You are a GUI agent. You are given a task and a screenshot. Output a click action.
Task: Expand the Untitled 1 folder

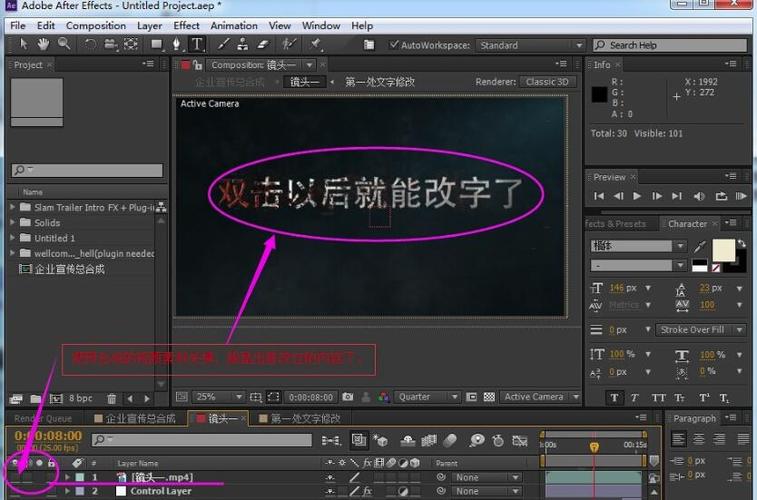coord(13,237)
